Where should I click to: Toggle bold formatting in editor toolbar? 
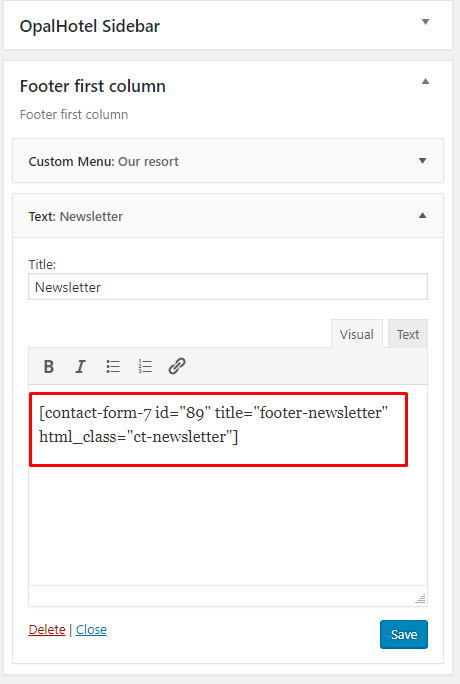coord(49,366)
